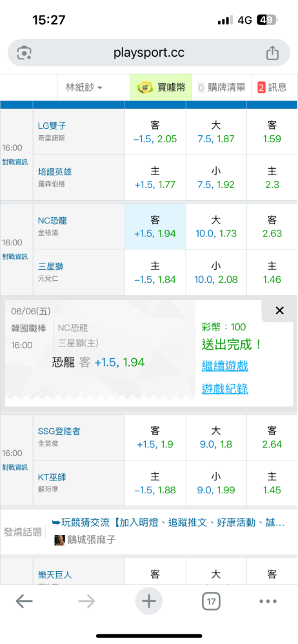
Task: Open the 三星獅 team link
Action: pos(50,267)
